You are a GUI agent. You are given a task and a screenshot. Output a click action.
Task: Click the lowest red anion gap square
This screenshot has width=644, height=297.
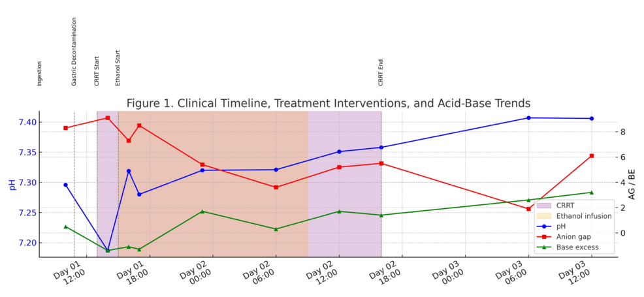coord(528,209)
